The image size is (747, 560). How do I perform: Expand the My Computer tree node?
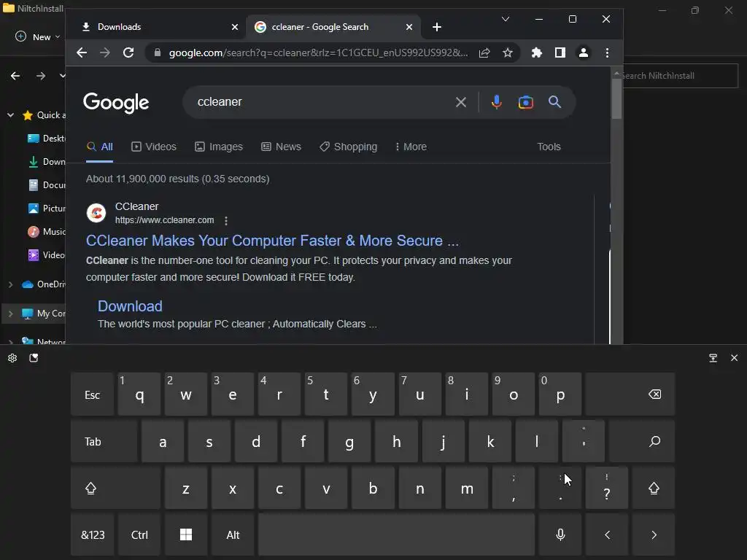tap(10, 314)
